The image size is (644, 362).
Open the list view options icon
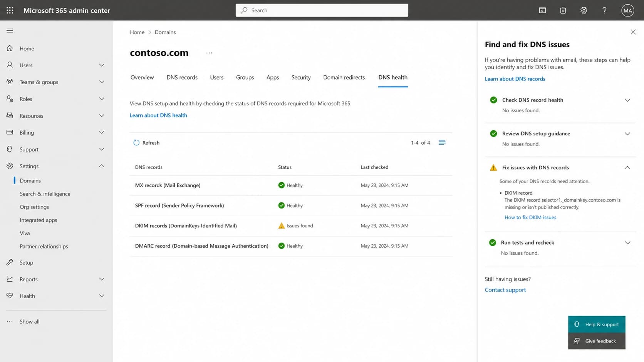pos(442,143)
